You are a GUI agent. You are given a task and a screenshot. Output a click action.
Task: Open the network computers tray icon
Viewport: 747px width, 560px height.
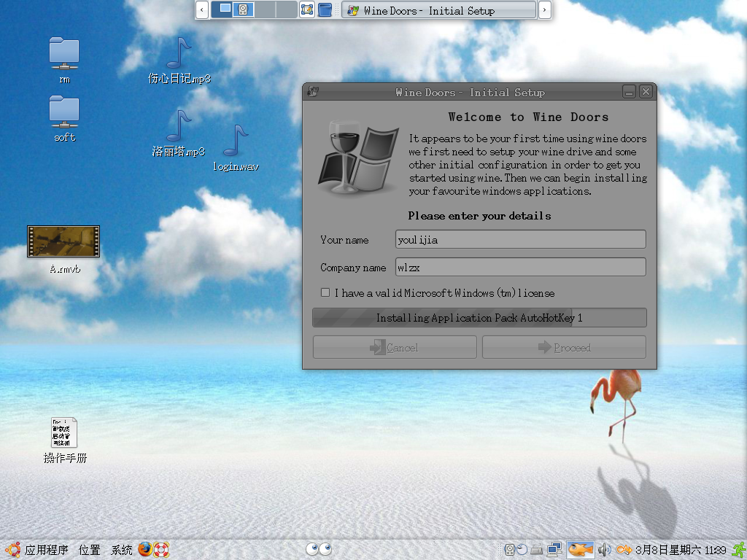(554, 550)
